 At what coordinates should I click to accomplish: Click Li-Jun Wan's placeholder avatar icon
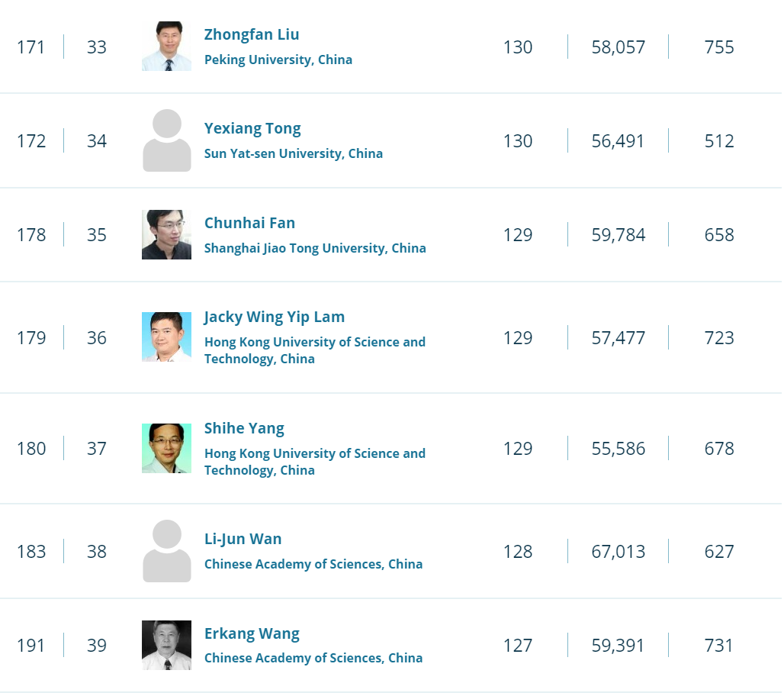coord(166,551)
